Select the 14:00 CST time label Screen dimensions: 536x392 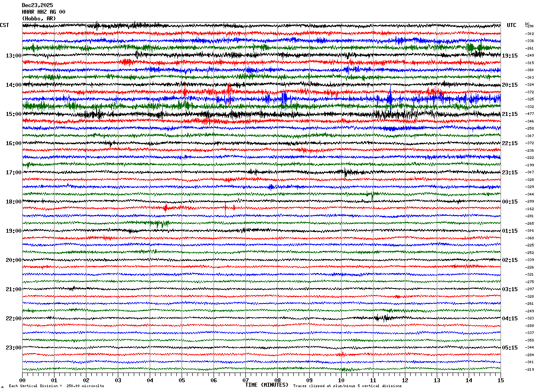(x=13, y=85)
